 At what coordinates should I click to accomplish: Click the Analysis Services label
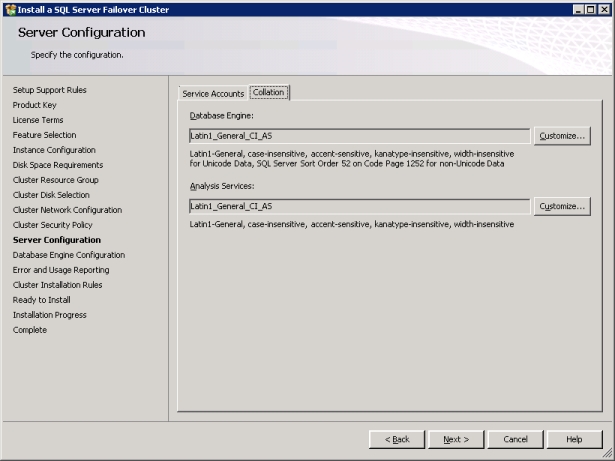(222, 186)
